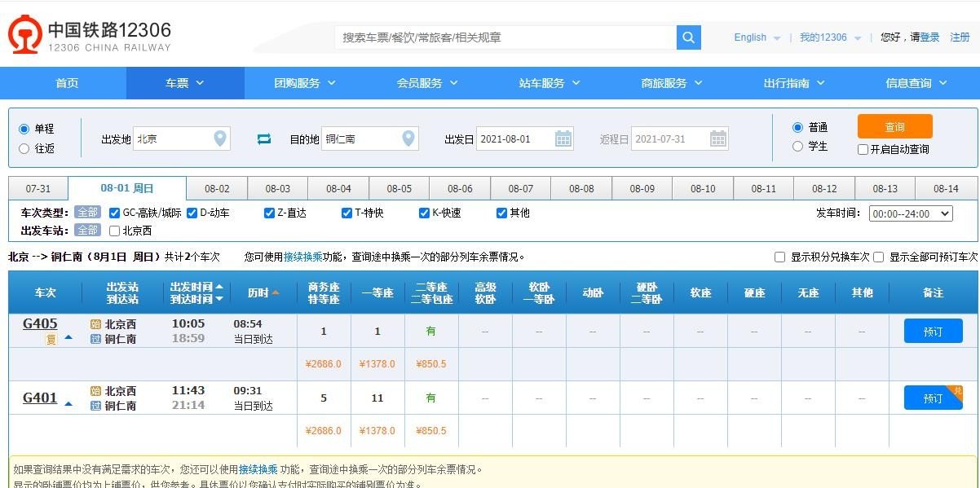The image size is (980, 488).
Task: Click the China Railway 12306 logo
Action: [24, 36]
